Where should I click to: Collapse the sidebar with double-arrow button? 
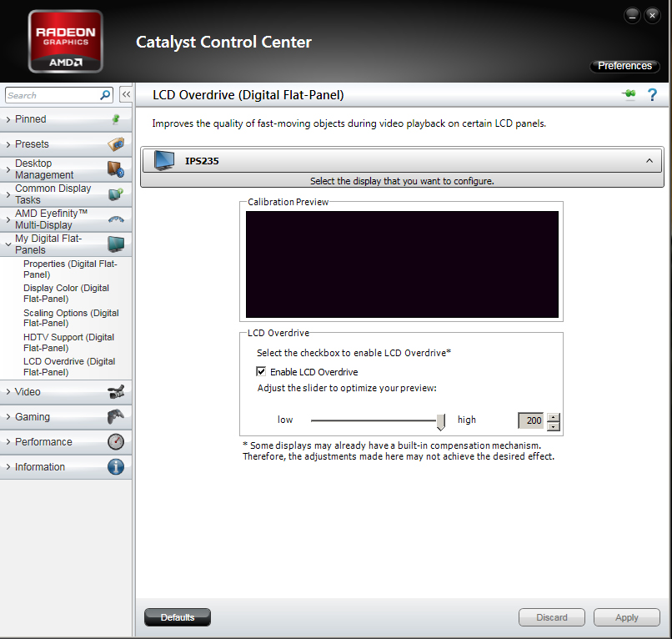point(126,95)
